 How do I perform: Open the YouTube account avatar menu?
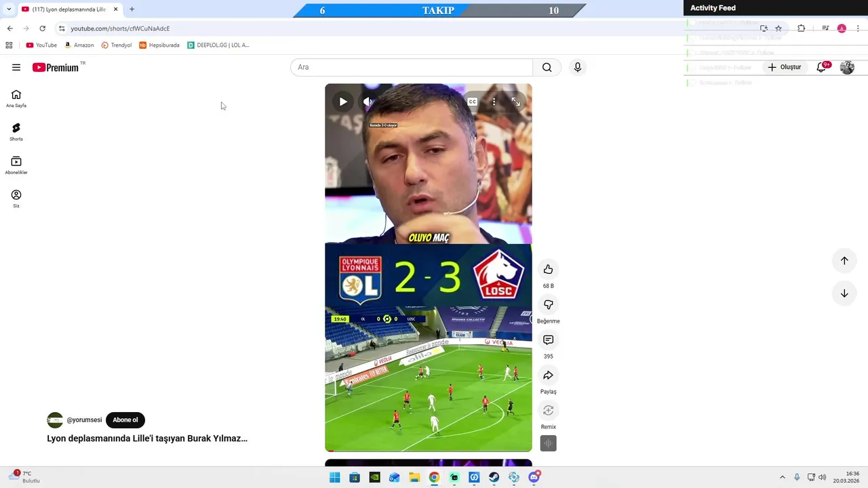pyautogui.click(x=847, y=67)
